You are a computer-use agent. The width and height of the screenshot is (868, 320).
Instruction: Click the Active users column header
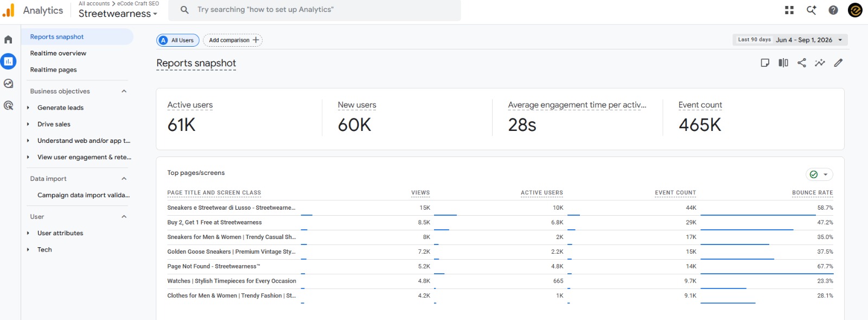coord(542,193)
